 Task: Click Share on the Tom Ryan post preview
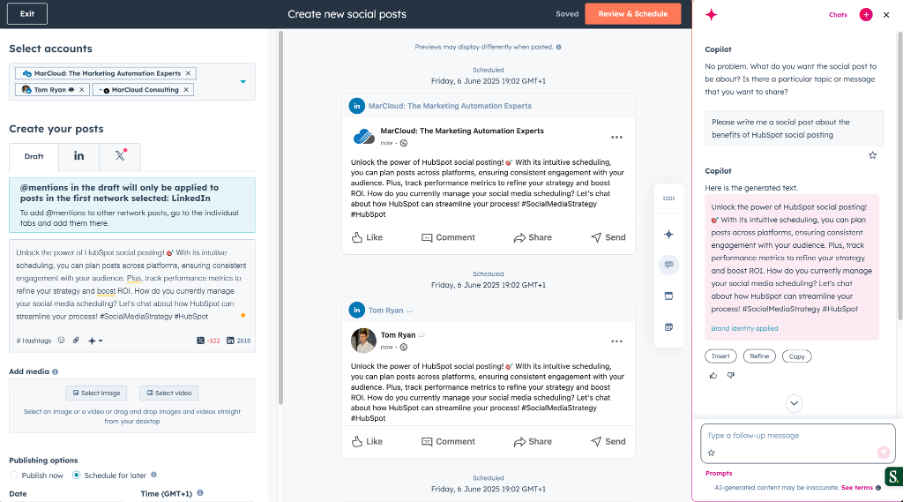click(533, 441)
